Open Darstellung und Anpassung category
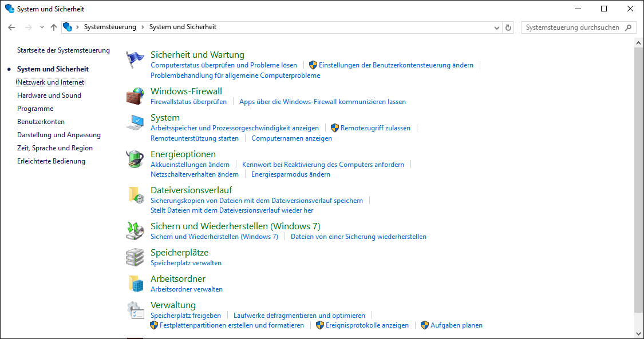The width and height of the screenshot is (644, 339). coord(59,135)
